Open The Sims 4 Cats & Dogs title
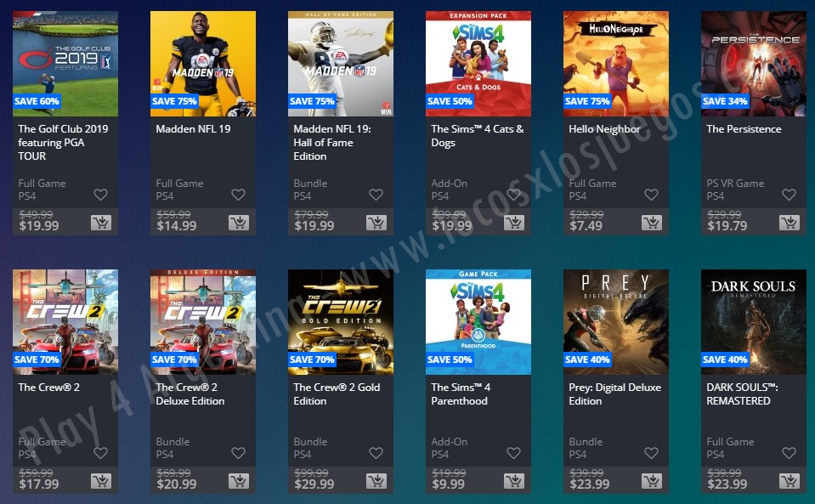 point(477,136)
